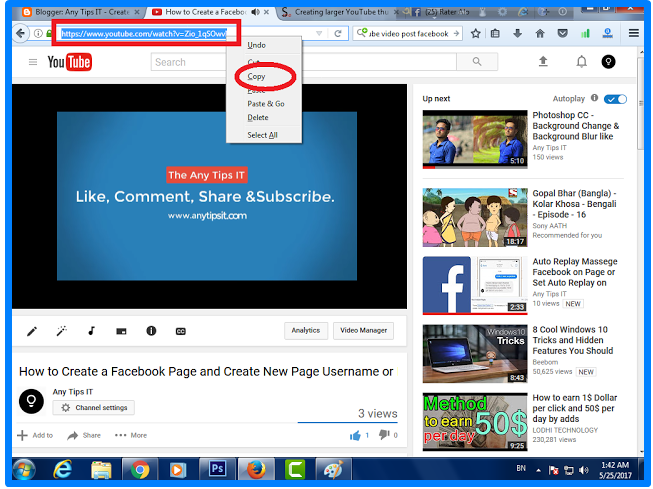Image resolution: width=653 pixels, height=489 pixels.
Task: Open the Firefox bookmarks list icon
Action: (495, 33)
